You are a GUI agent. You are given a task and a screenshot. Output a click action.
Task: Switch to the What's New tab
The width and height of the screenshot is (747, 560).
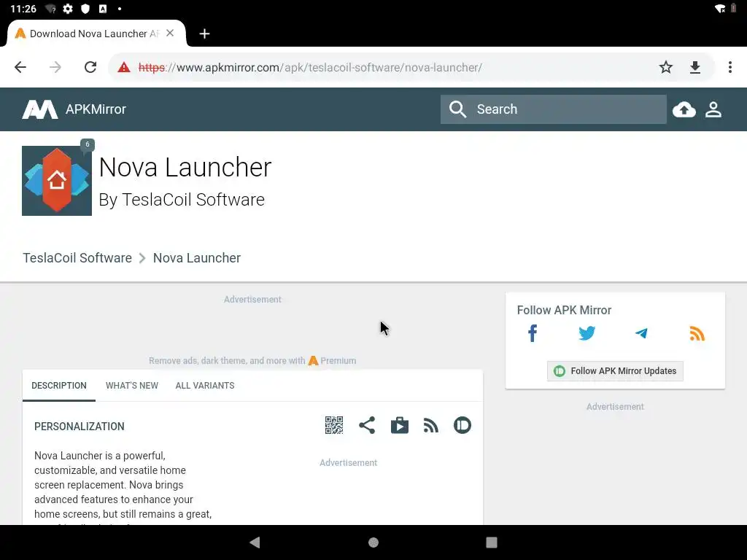132,386
